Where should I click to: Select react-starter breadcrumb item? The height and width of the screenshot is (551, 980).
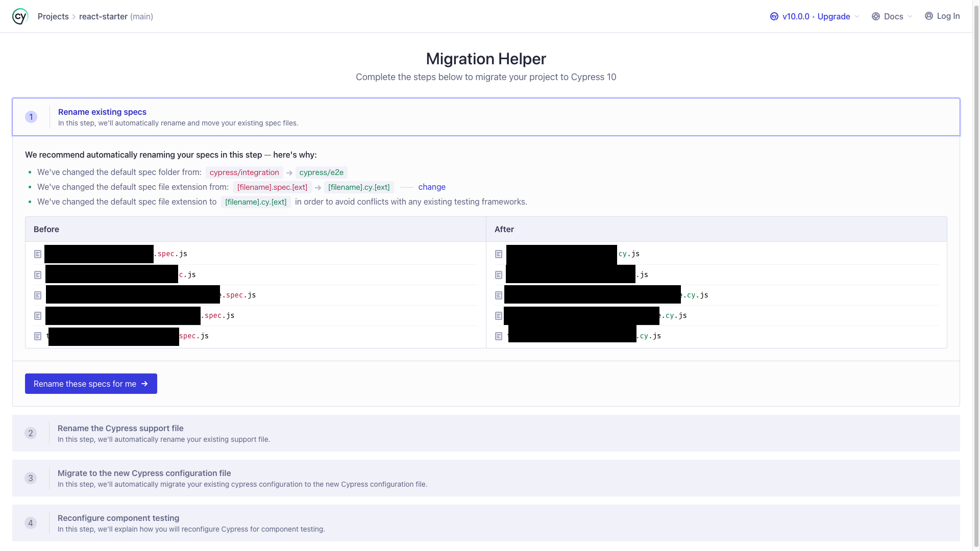(x=103, y=16)
